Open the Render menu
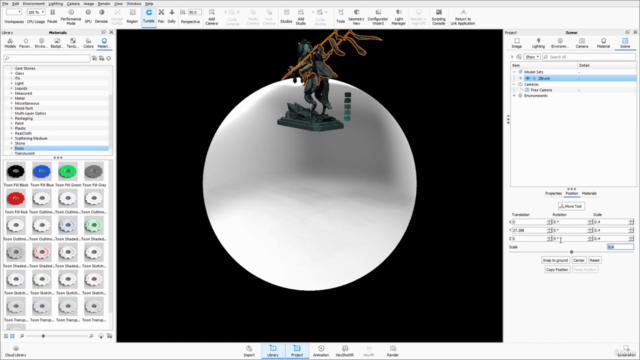Image resolution: width=640 pixels, height=360 pixels. 104,4
